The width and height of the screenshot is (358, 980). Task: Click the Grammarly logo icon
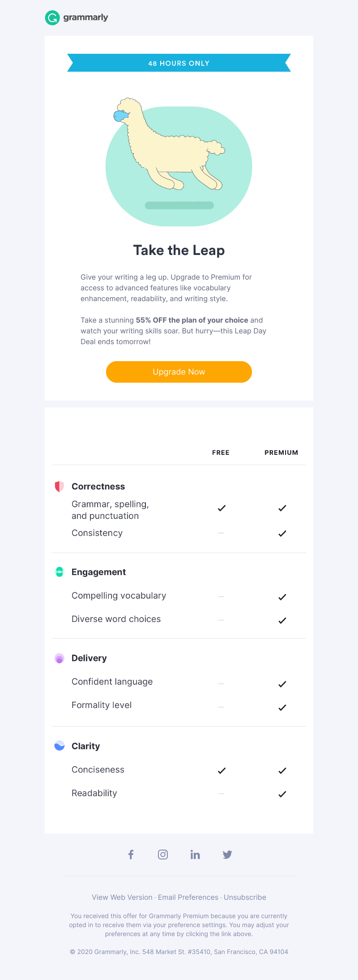coord(52,18)
